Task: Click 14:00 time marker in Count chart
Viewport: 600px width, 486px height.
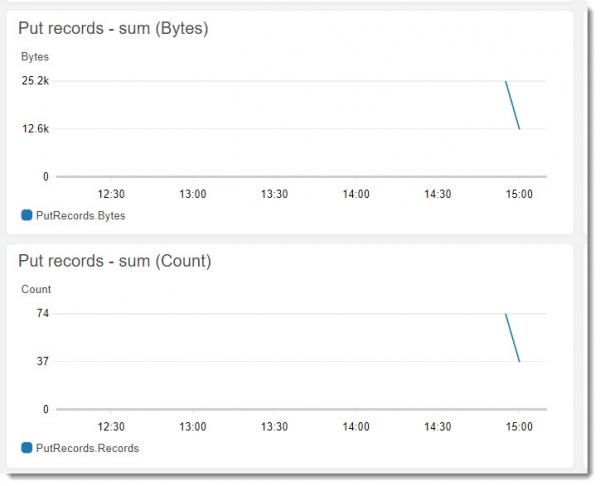Action: 356,427
